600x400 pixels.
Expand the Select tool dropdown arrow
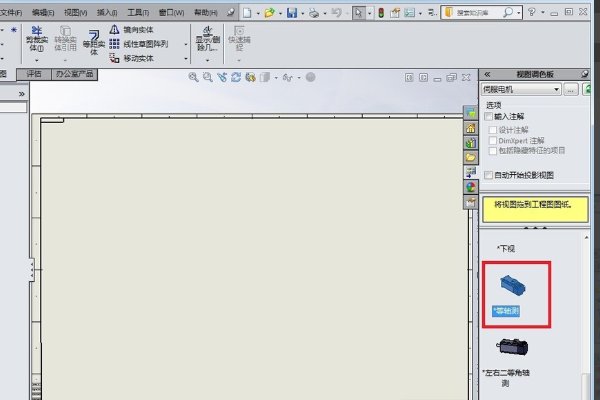click(369, 13)
